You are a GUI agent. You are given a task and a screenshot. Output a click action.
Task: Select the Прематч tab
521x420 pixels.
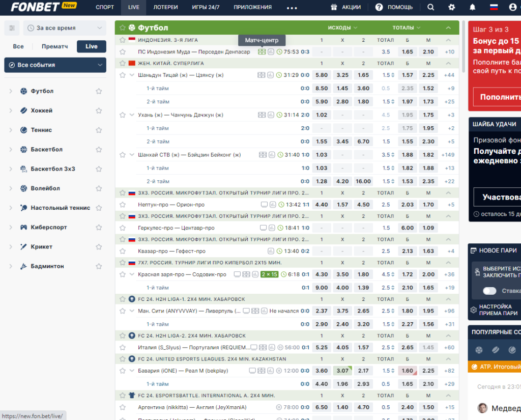pos(55,46)
